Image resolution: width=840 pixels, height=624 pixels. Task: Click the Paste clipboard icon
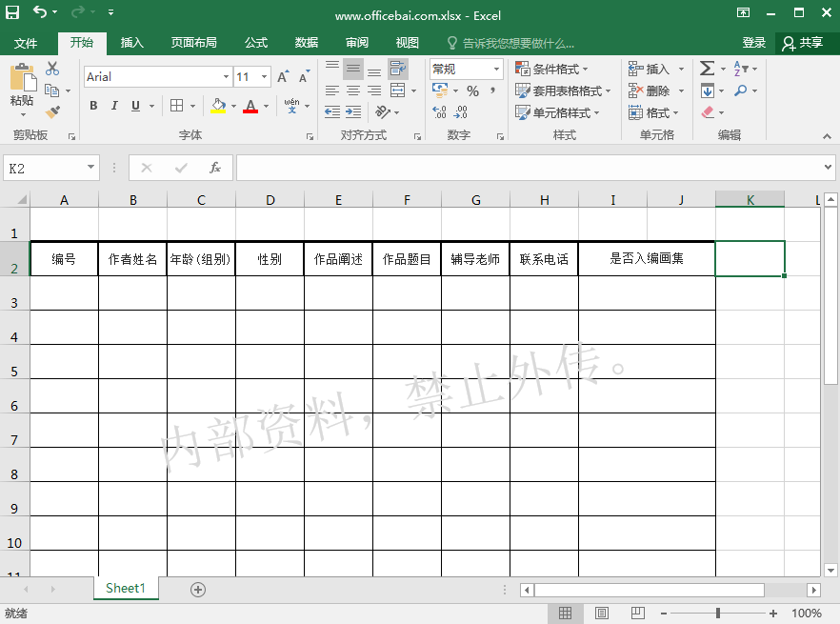tap(23, 78)
